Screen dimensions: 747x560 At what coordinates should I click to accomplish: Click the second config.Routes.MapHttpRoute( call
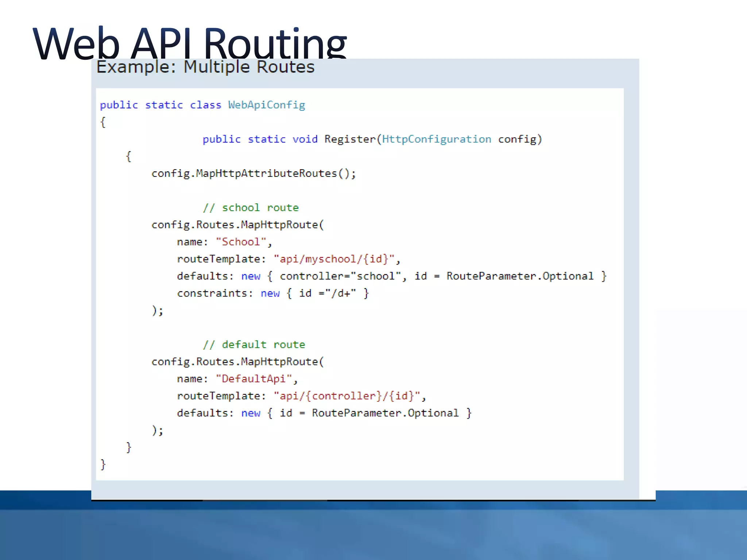237,362
